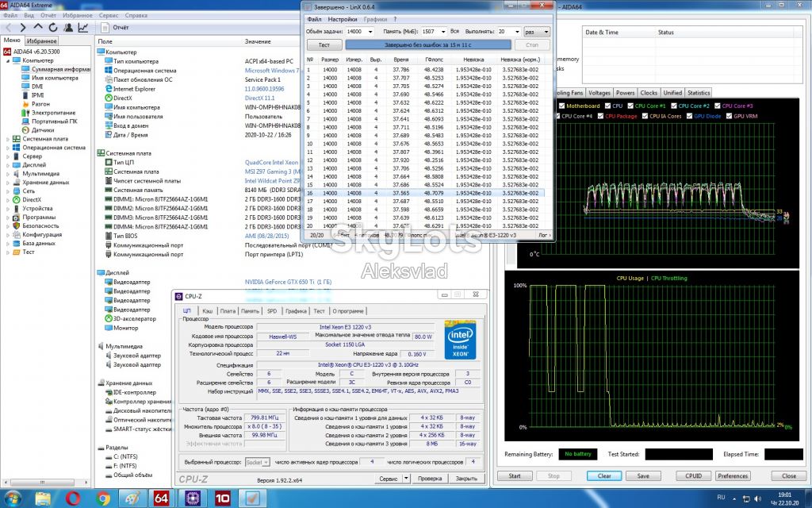Click Save in the stability test window
This screenshot has height=508, width=812.
(642, 476)
